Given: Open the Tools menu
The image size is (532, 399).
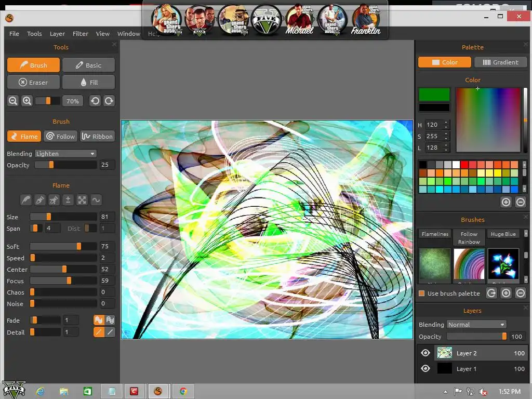Looking at the screenshot, I should 34,34.
